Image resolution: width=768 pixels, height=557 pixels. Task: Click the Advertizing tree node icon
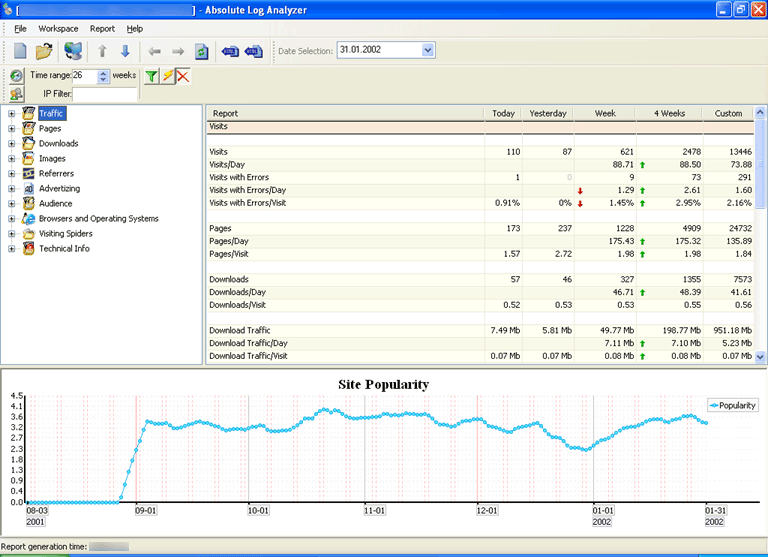[29, 189]
